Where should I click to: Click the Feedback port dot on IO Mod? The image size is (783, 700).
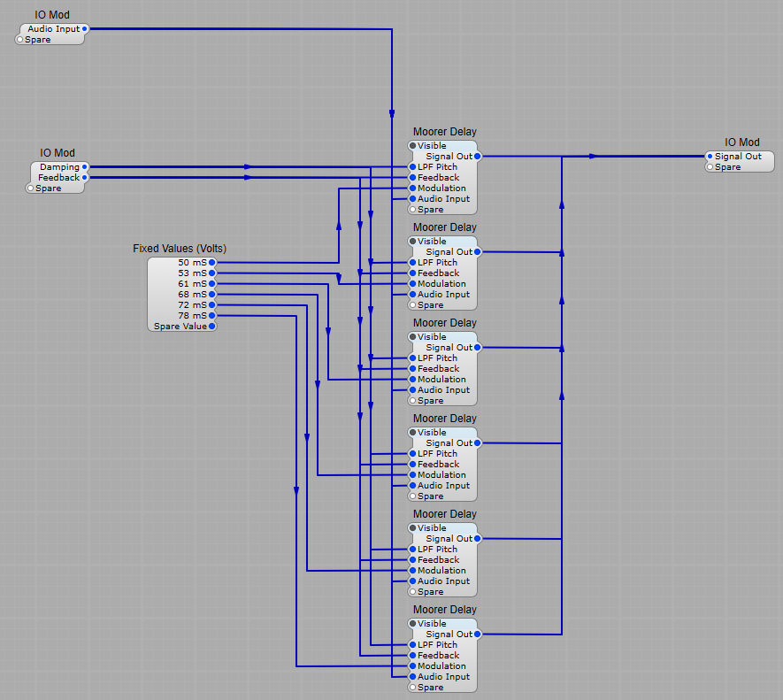(x=85, y=178)
